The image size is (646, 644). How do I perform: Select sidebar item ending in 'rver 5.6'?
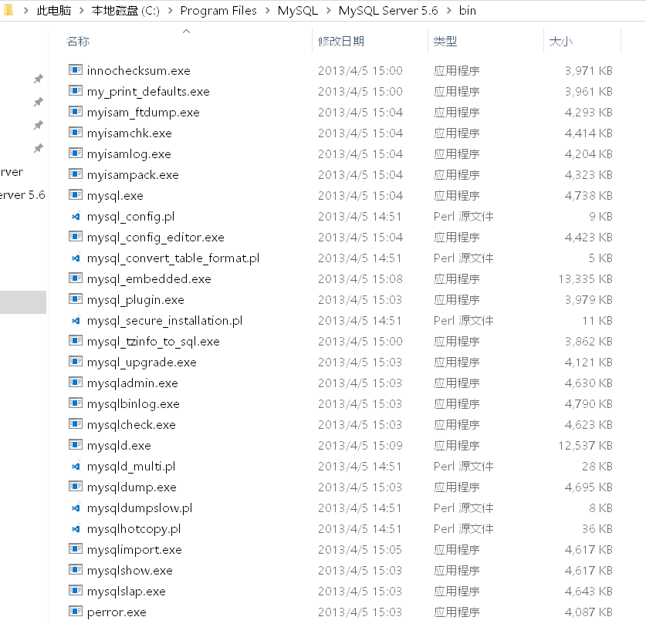click(22, 195)
